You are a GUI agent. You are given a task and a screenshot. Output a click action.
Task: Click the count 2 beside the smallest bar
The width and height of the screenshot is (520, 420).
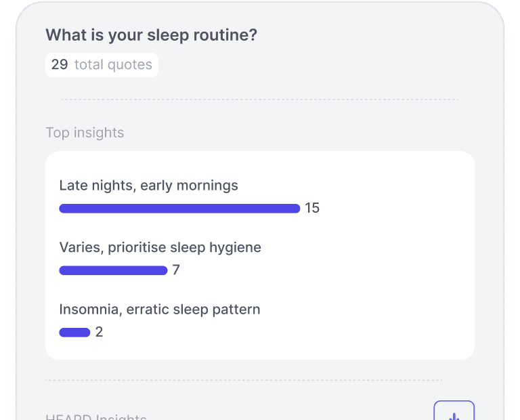(99, 332)
